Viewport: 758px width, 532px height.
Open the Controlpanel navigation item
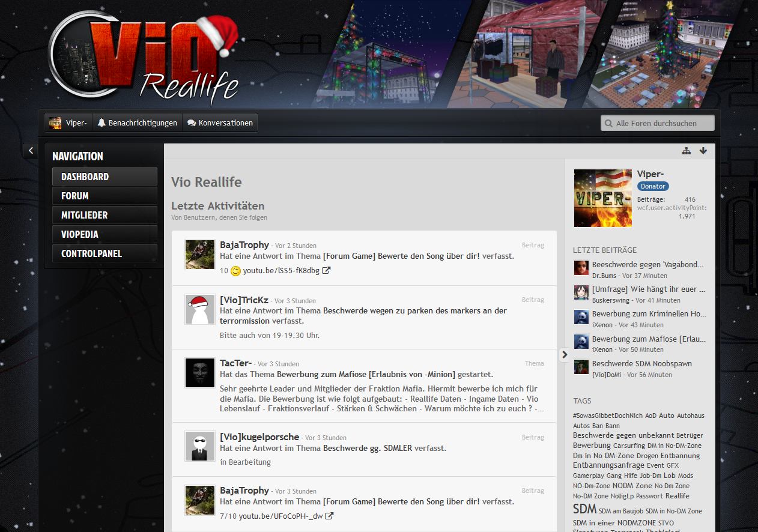(x=105, y=253)
